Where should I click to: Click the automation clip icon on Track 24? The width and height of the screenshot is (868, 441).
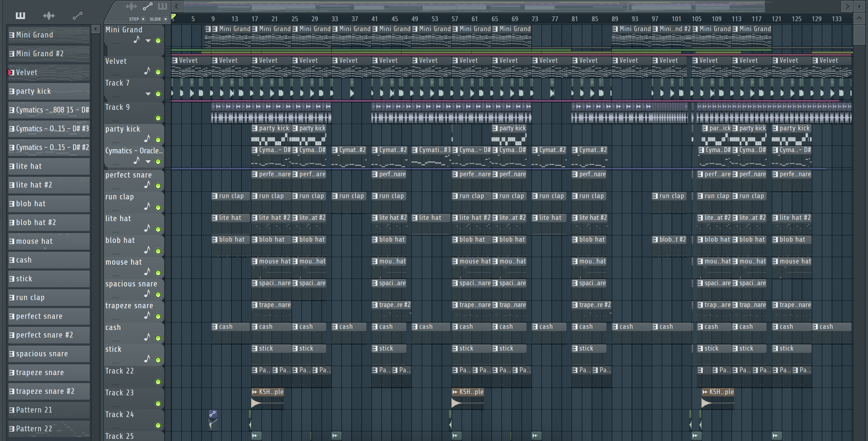tap(213, 414)
